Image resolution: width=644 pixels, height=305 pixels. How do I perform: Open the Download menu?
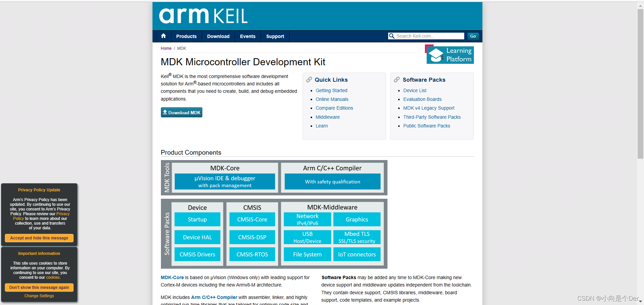point(218,36)
